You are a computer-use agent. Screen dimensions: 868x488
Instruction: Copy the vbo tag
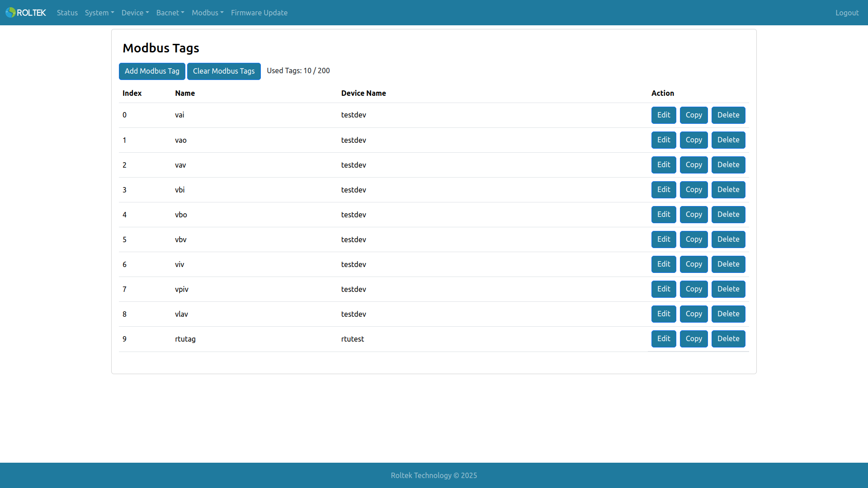point(693,214)
